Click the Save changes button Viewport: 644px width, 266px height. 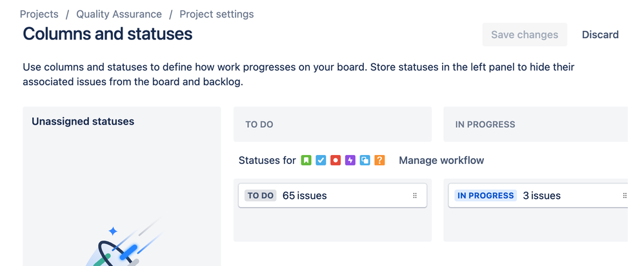tap(525, 35)
